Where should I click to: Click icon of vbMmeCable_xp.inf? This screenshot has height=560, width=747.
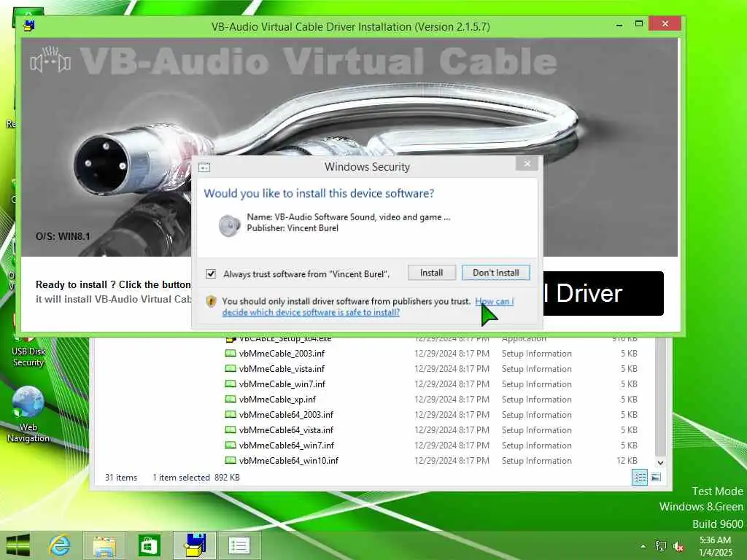tap(231, 399)
